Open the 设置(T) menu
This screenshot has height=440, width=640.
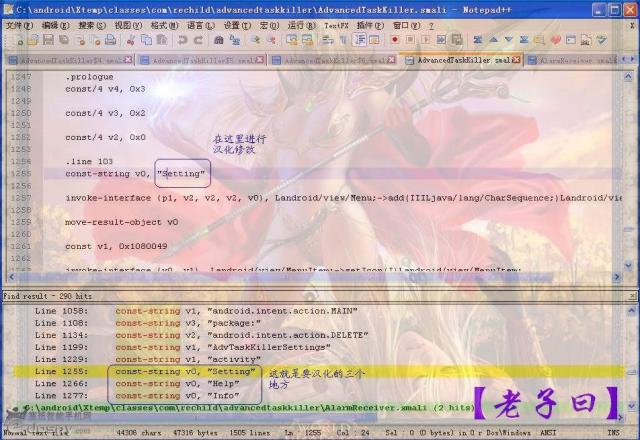(237, 25)
